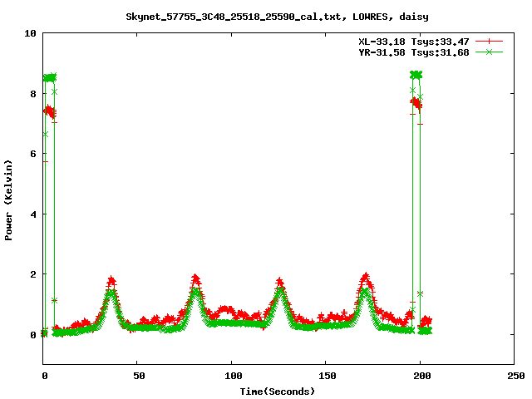532x399 pixels.
Task: Click the red calibration plateau near 197 seconds
Action: point(416,102)
